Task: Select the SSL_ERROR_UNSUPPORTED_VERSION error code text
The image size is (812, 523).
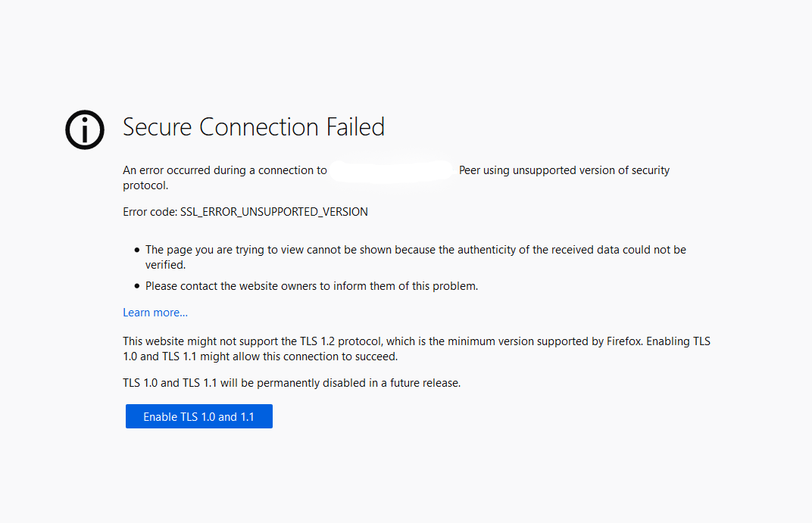Action: (x=273, y=211)
